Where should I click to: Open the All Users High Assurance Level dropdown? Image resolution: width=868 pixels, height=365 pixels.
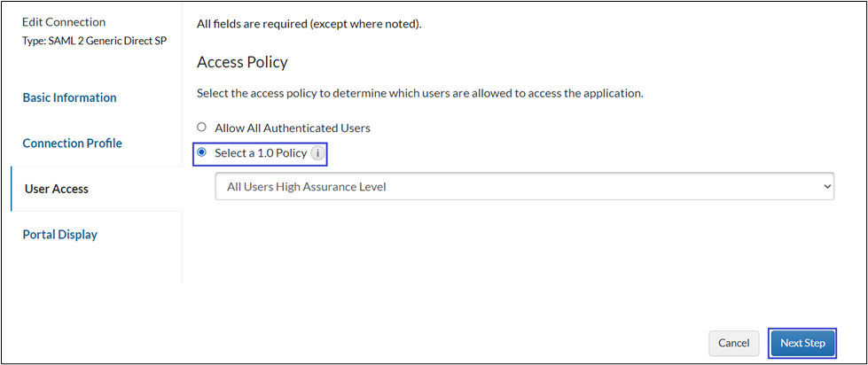click(x=524, y=186)
